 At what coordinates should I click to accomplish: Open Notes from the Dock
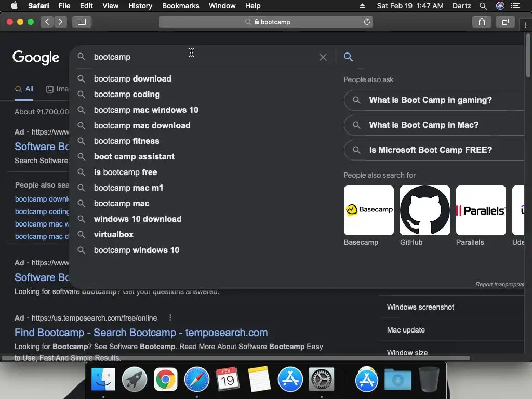[x=259, y=379]
